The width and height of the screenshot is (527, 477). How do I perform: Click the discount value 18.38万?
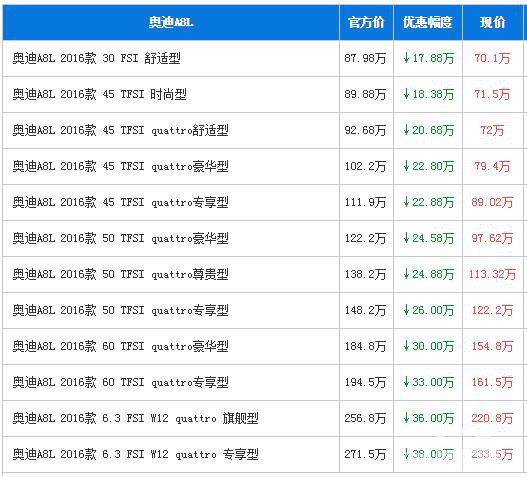click(429, 94)
